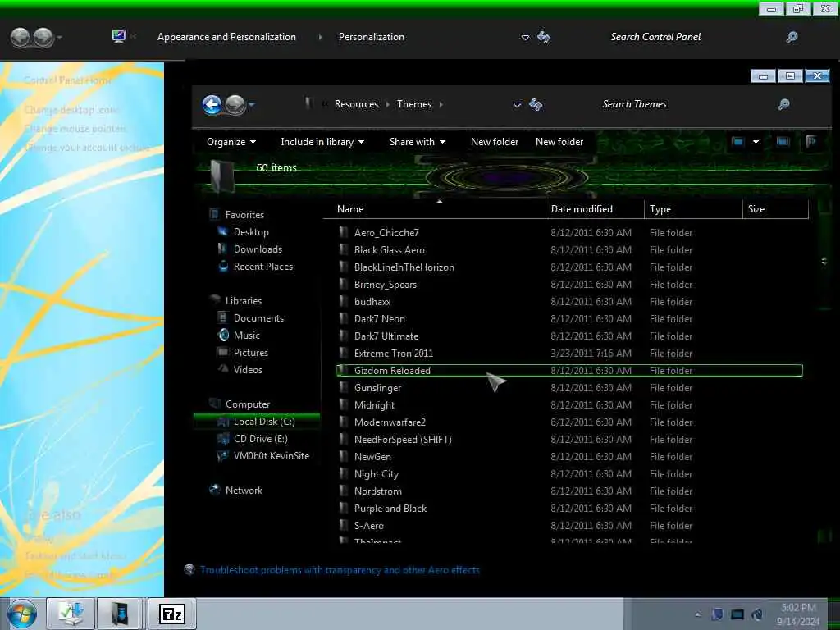Click forward arrow in Themes explorer window
This screenshot has width=840, height=630.
[x=235, y=104]
